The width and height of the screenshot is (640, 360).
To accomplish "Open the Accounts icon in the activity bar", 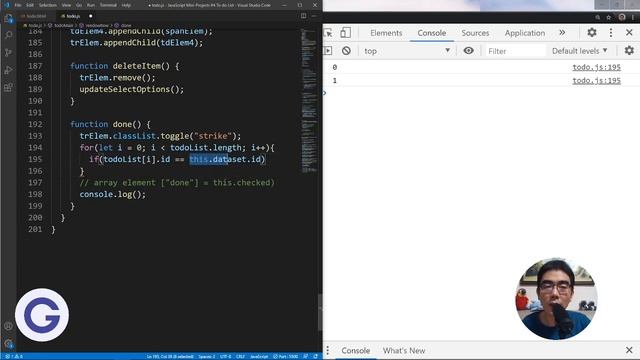I will click(x=8, y=326).
